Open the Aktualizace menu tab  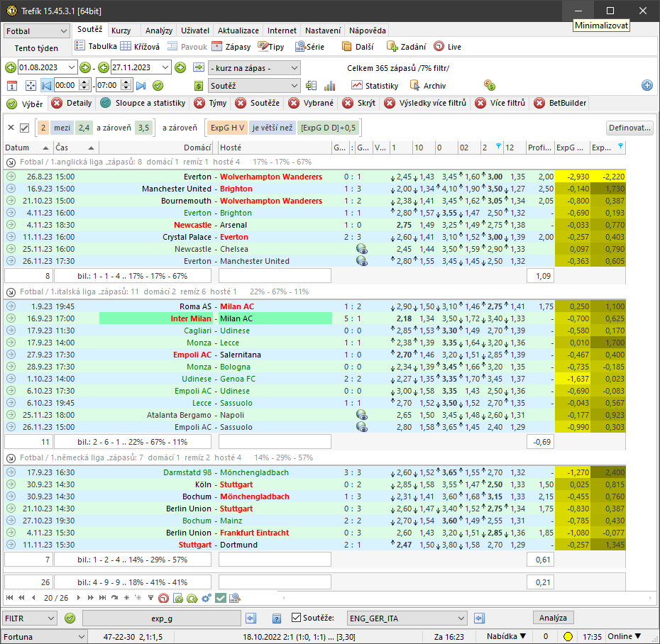(x=238, y=30)
